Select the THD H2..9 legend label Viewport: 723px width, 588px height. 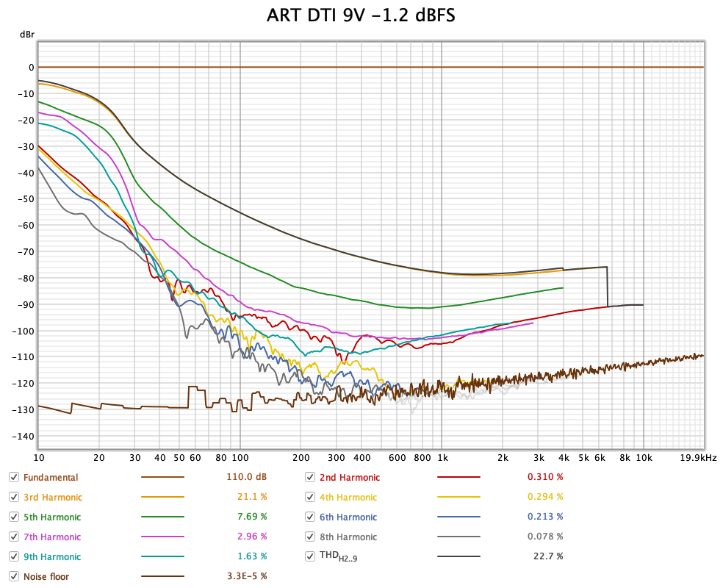pos(339,556)
